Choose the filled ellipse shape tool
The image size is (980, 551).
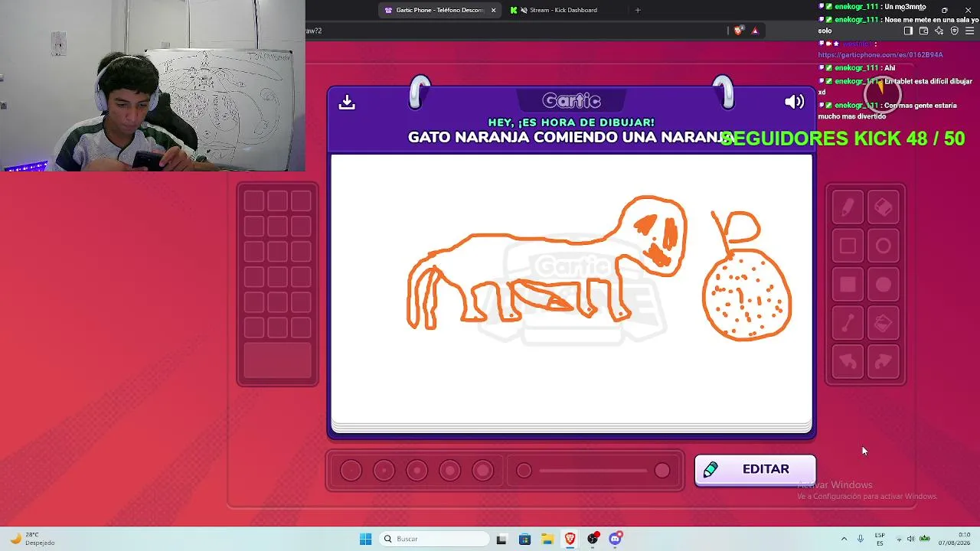click(884, 285)
